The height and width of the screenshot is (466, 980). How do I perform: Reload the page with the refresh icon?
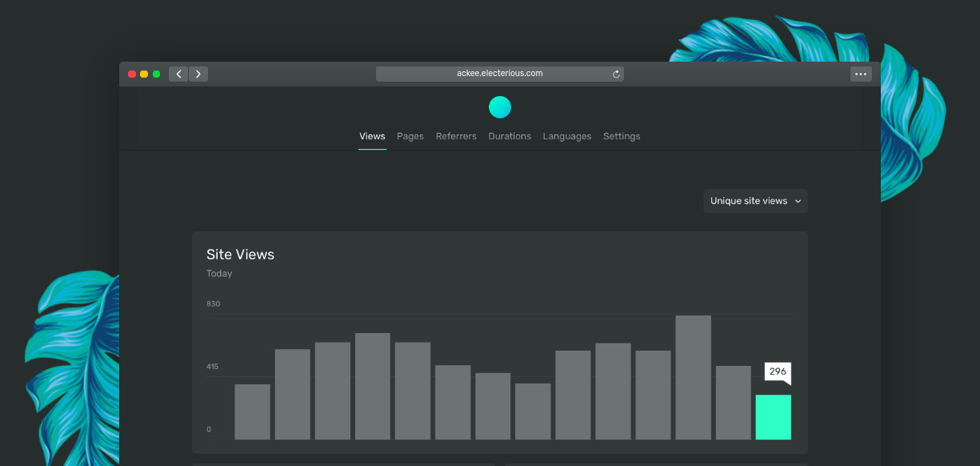click(616, 74)
